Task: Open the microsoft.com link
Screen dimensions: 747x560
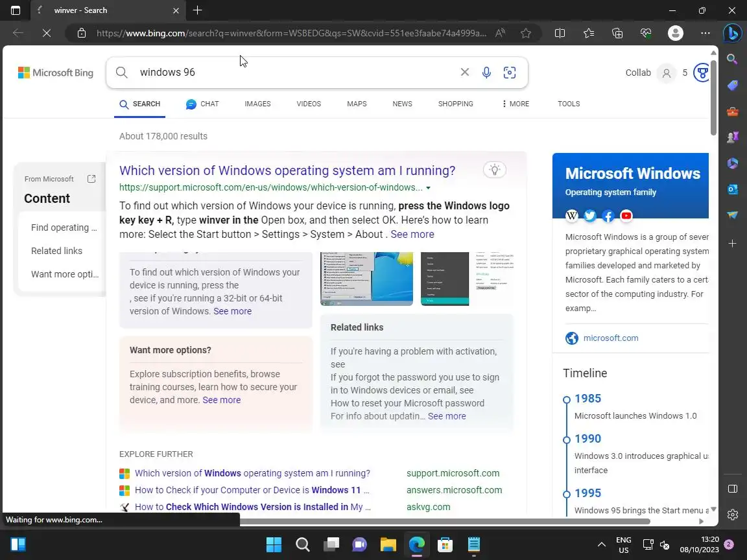Action: (x=611, y=338)
